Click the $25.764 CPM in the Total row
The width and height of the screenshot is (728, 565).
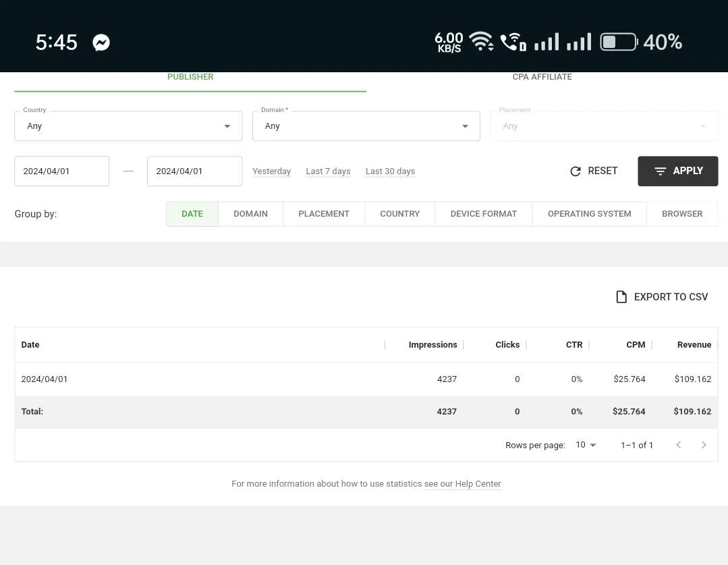tap(629, 412)
